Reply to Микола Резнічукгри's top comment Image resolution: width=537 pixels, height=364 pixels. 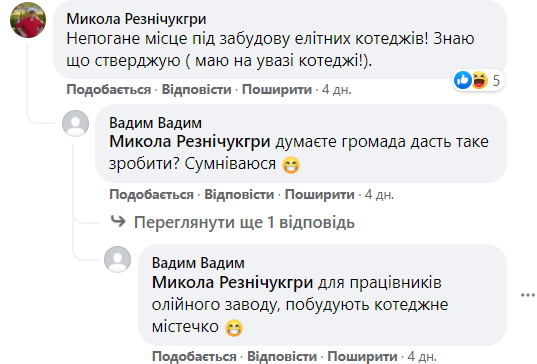coord(197,90)
